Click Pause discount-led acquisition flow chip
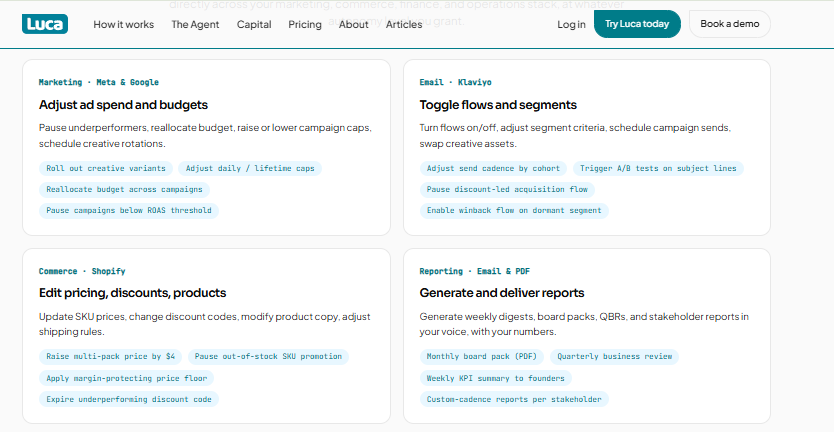834x432 pixels. pyautogui.click(x=507, y=189)
